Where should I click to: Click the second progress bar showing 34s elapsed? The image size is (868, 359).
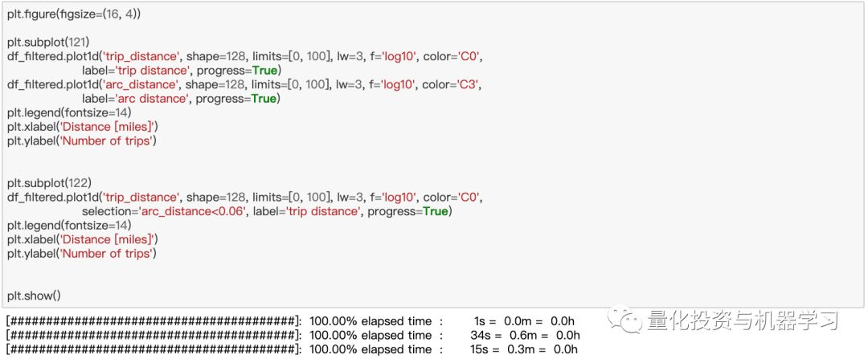coord(293,335)
